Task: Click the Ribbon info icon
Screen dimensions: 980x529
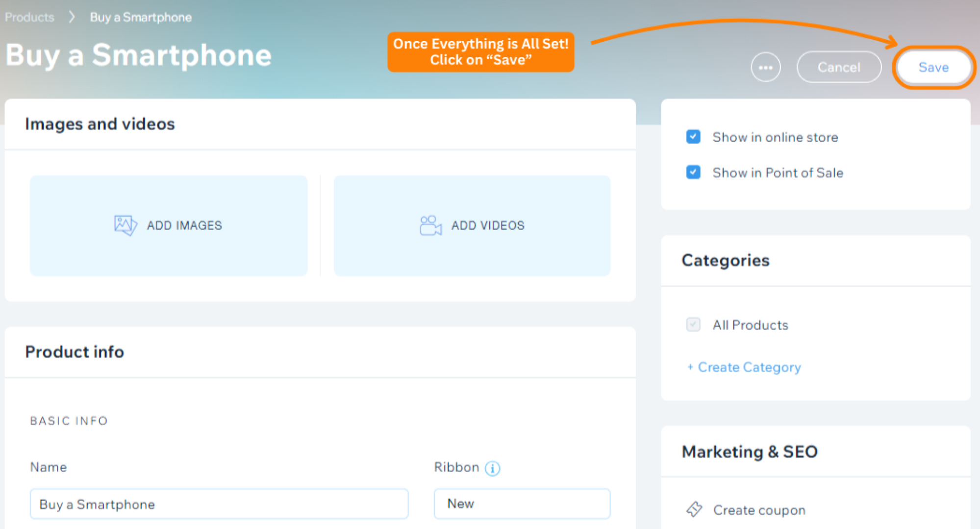Action: pos(492,468)
